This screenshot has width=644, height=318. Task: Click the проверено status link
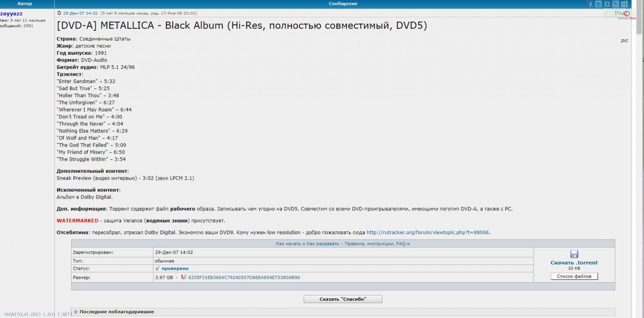(x=175, y=268)
